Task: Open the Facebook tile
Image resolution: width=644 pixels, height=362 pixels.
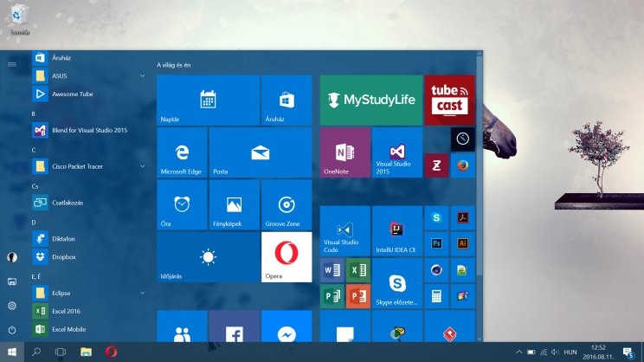Action: (234, 326)
